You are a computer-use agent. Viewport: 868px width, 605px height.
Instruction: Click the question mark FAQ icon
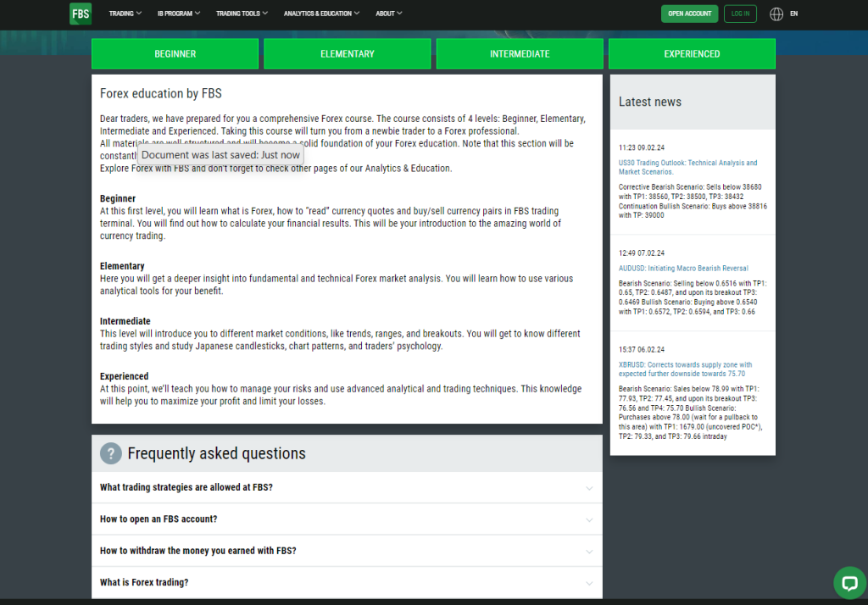111,453
